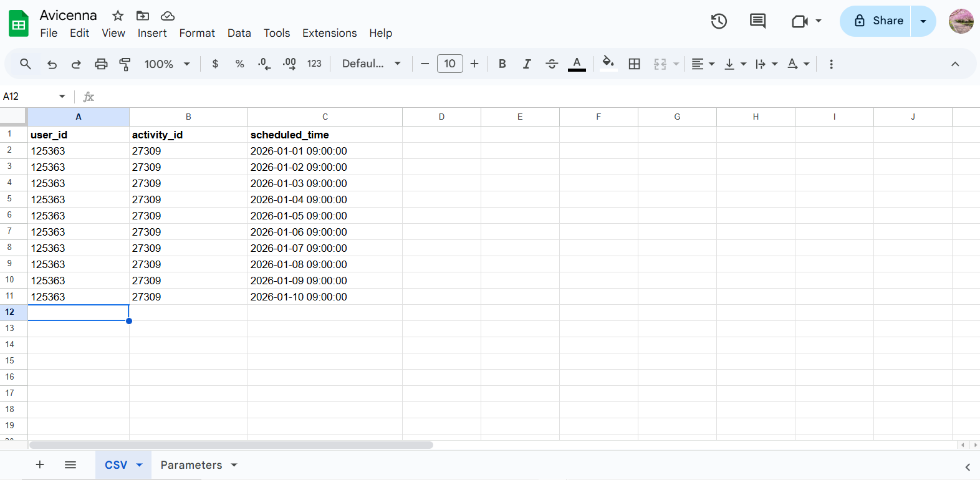Toggle italic formatting

(527, 64)
